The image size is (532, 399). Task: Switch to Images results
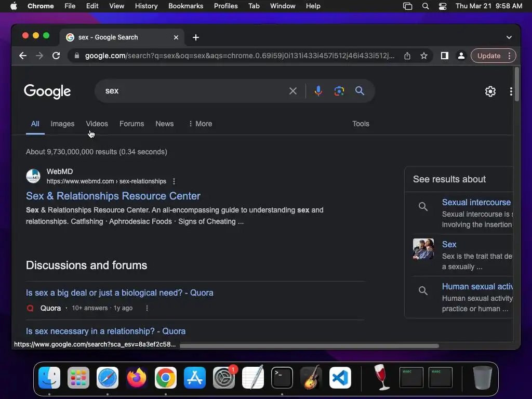click(62, 124)
